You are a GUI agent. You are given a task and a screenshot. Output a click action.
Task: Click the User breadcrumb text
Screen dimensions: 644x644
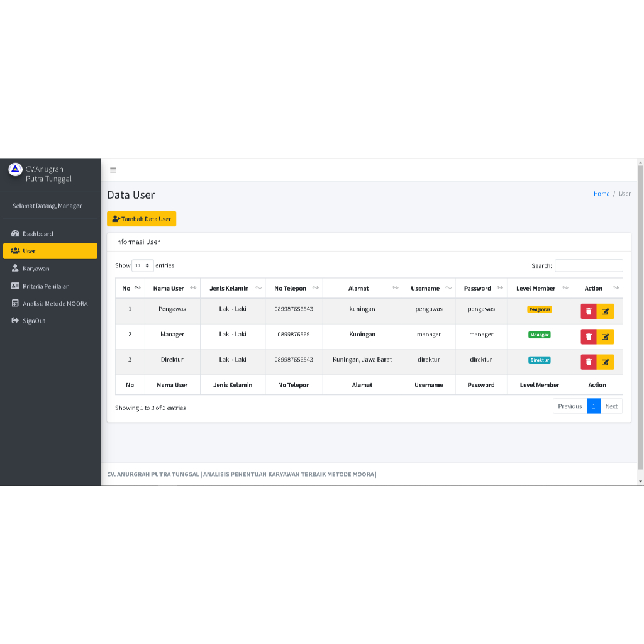point(625,194)
